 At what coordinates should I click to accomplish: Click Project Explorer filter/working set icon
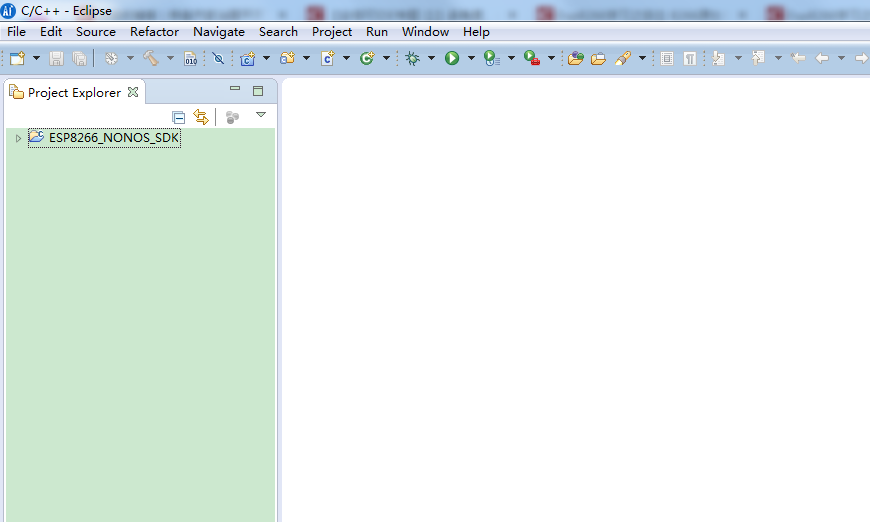(232, 117)
